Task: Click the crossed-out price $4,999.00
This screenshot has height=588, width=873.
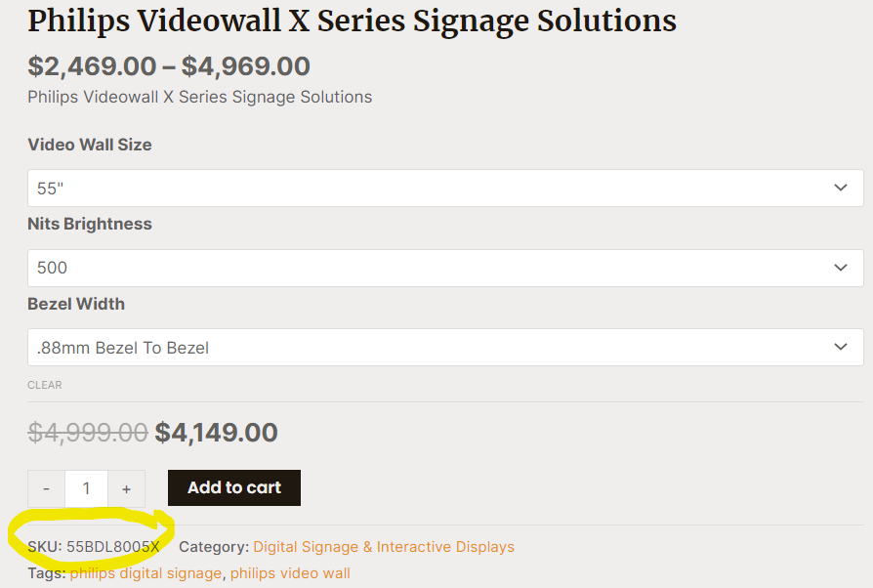Action: pos(86,432)
